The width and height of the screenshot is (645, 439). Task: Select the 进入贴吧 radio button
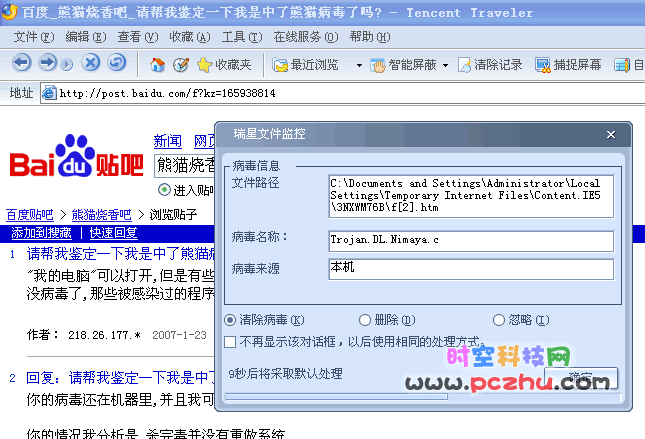(x=164, y=190)
